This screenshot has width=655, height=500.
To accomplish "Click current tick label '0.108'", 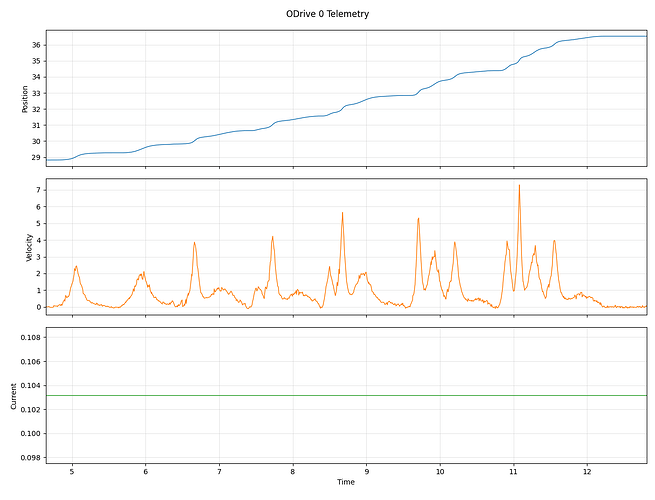I will tap(30, 337).
